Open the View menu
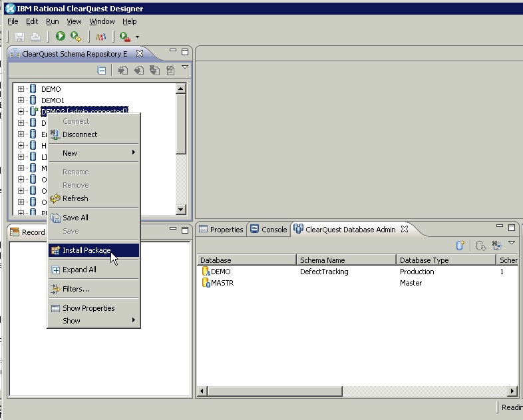The image size is (523, 420). point(74,22)
